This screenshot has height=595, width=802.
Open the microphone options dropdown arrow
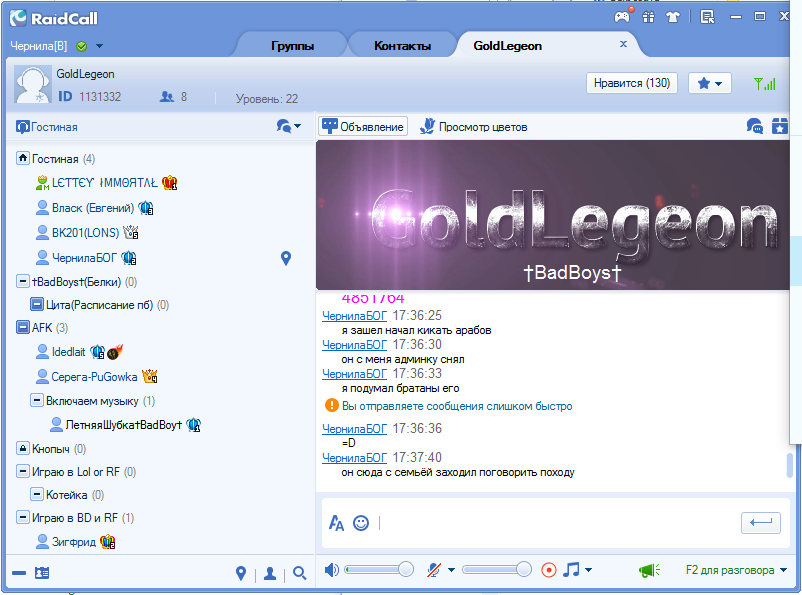(451, 570)
